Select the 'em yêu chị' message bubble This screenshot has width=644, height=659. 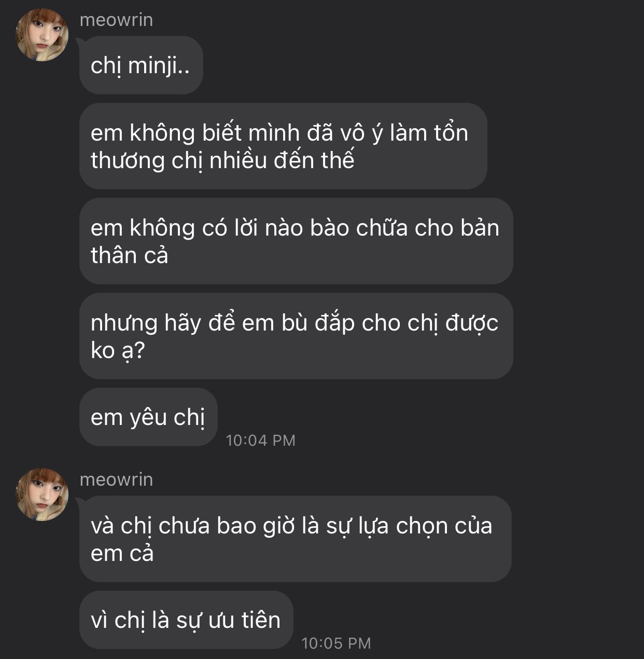point(148,417)
